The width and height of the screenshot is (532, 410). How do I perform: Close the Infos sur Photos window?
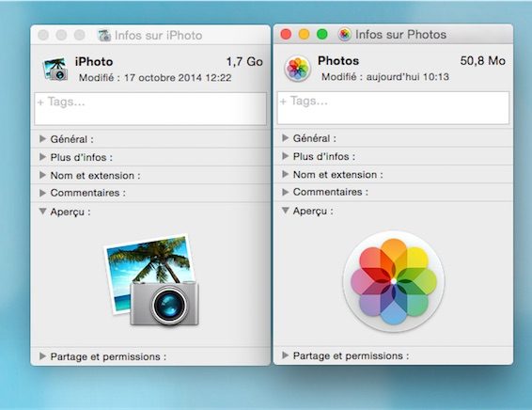tap(286, 34)
